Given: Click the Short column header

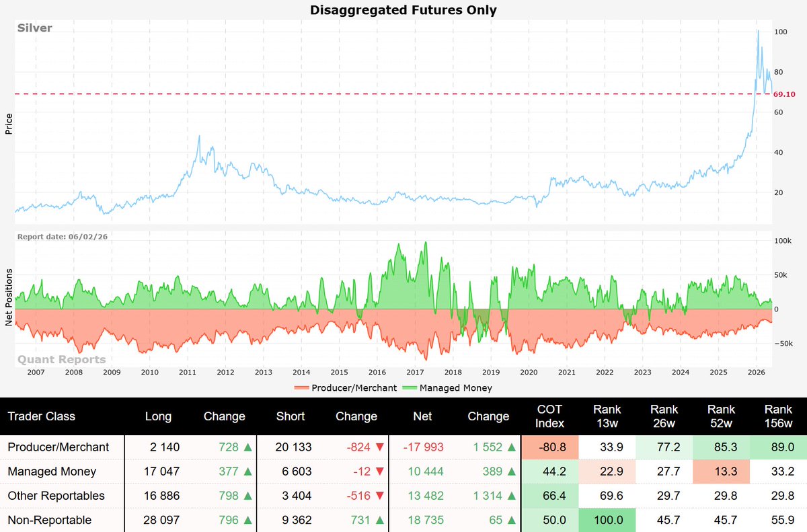Looking at the screenshot, I should tap(291, 416).
